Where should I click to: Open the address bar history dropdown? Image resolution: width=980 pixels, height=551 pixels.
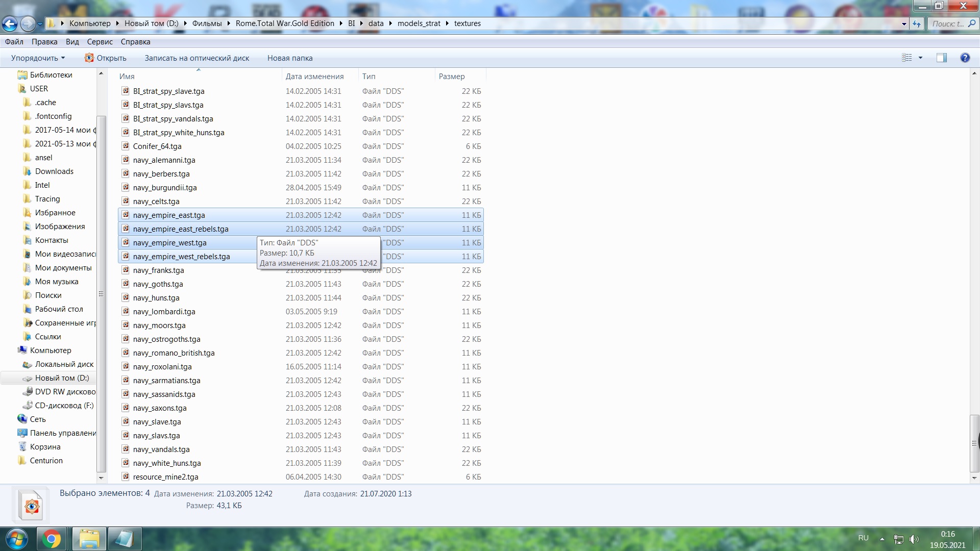click(x=904, y=23)
